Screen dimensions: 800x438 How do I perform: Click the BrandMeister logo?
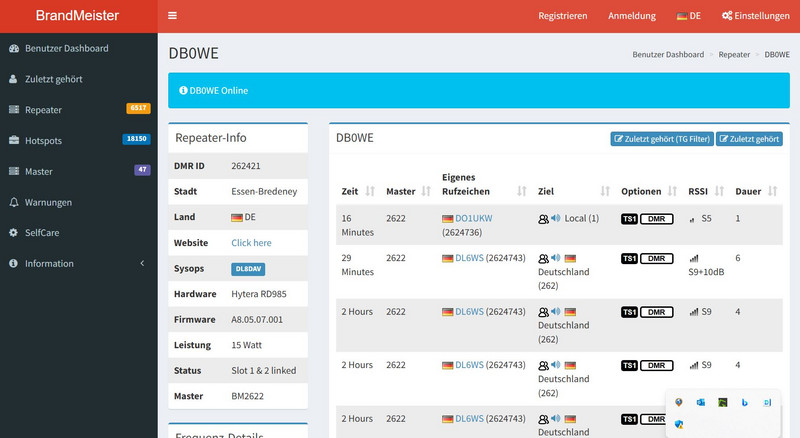click(77, 16)
